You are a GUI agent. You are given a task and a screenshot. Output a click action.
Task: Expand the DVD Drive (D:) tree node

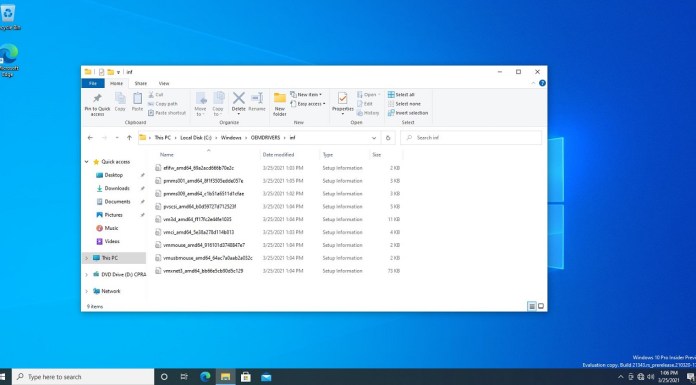point(87,275)
